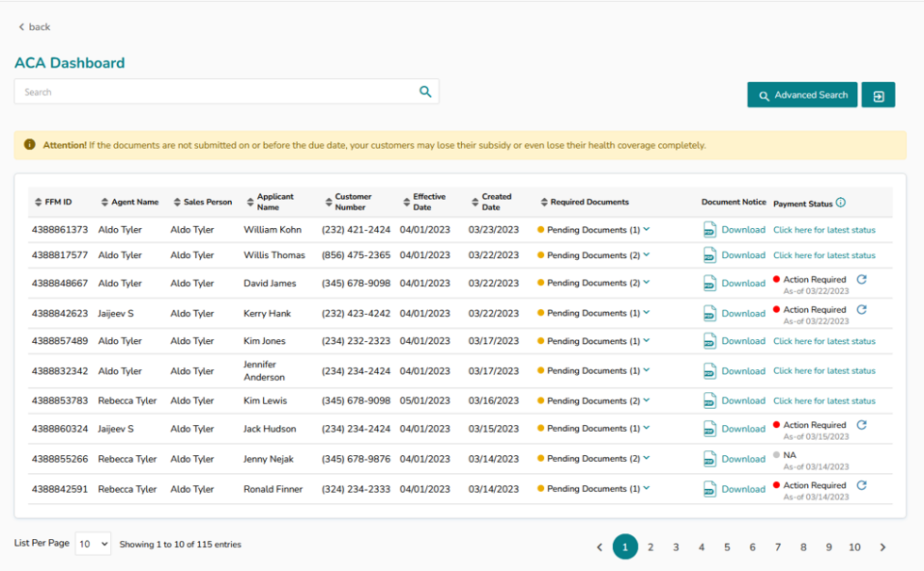Jump to page 10 of results

click(854, 547)
